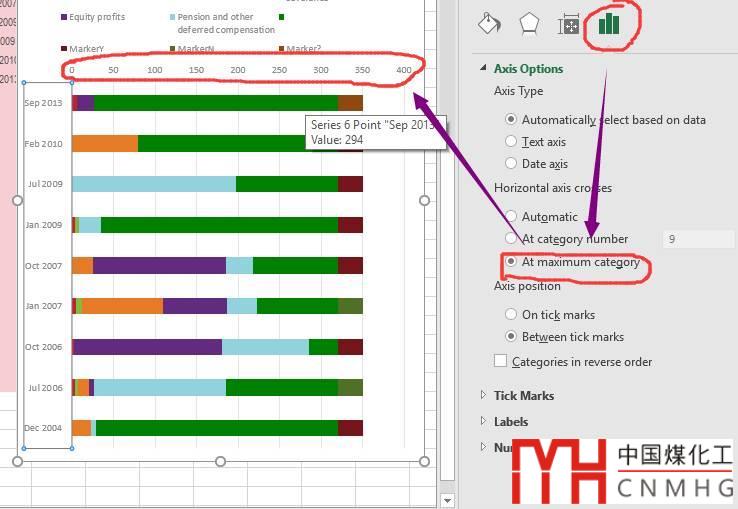Open the Effects pentagon tab
The height and width of the screenshot is (509, 738).
pyautogui.click(x=529, y=23)
